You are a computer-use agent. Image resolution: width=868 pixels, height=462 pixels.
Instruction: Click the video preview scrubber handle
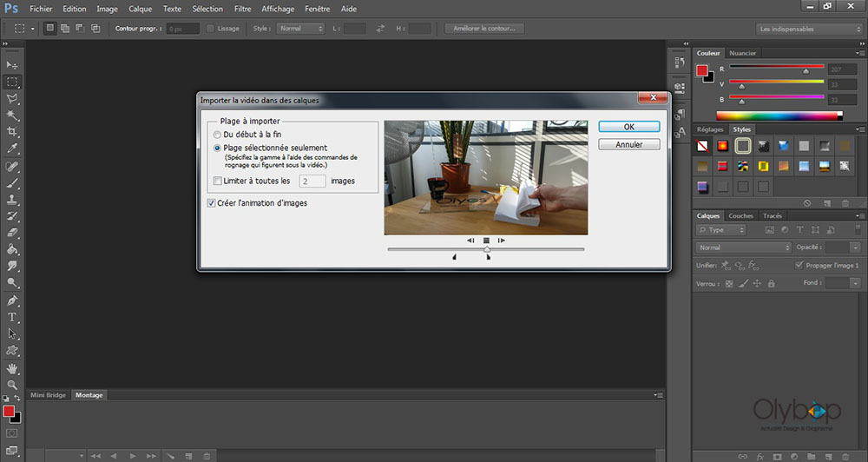pos(487,250)
